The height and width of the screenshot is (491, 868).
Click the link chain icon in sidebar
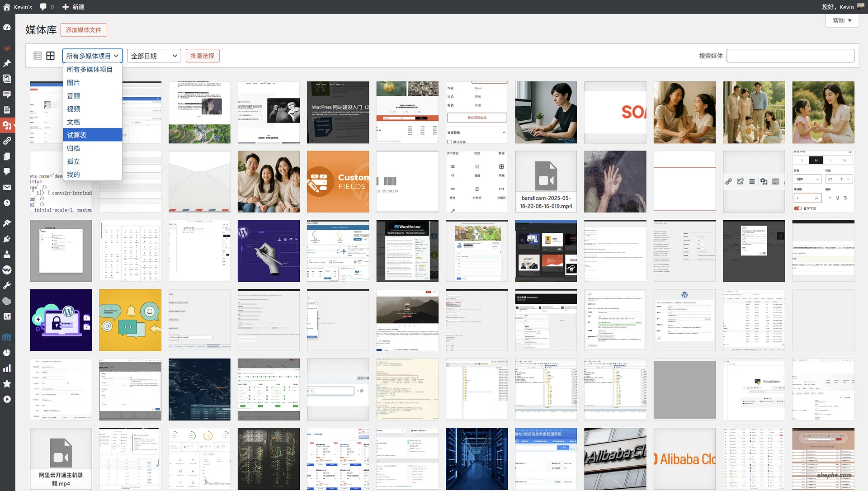click(x=7, y=141)
